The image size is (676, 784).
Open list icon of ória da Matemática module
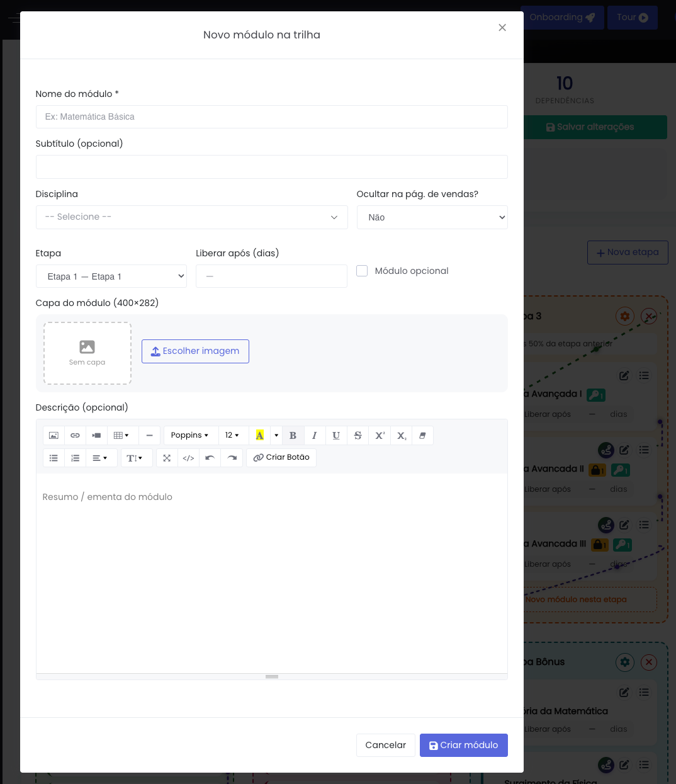click(644, 692)
